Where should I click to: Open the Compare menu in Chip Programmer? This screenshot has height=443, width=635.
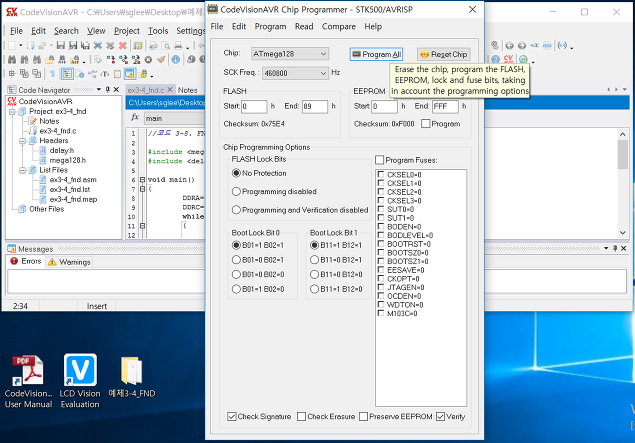pos(339,26)
